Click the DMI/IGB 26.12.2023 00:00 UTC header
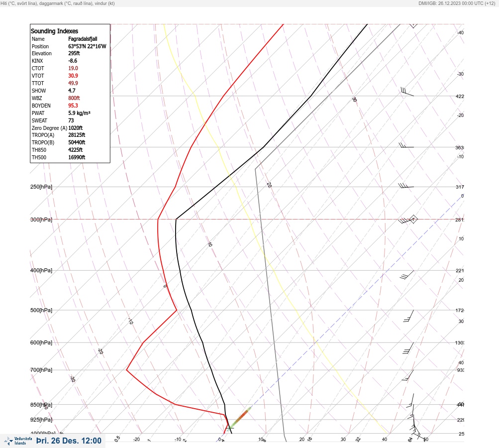Viewport: 499px width, 448px height. pyautogui.click(x=457, y=3)
